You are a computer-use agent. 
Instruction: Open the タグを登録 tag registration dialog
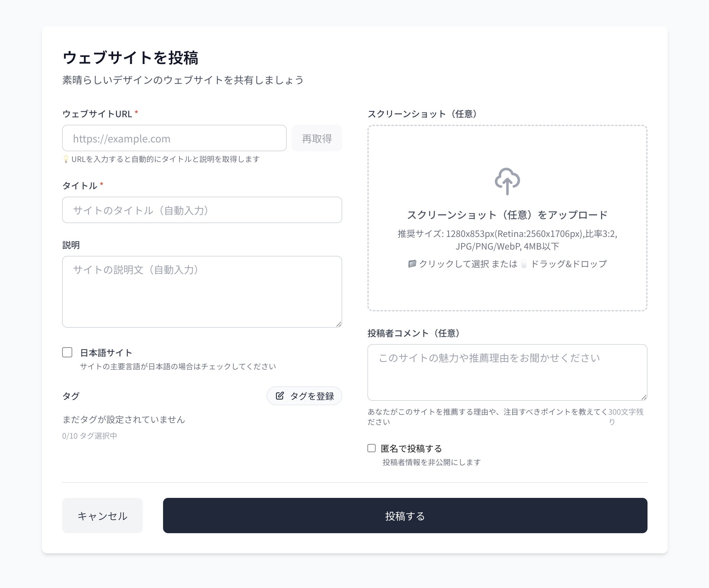click(x=304, y=396)
